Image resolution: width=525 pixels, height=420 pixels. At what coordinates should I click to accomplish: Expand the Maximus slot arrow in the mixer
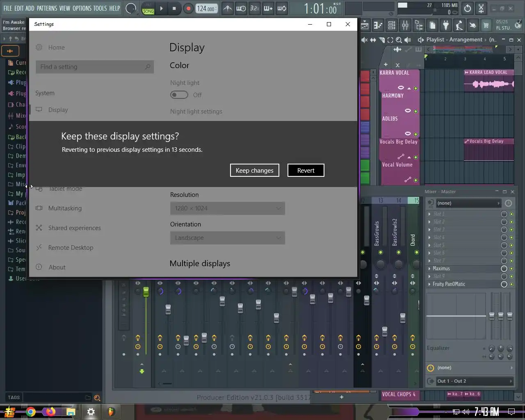pos(429,269)
